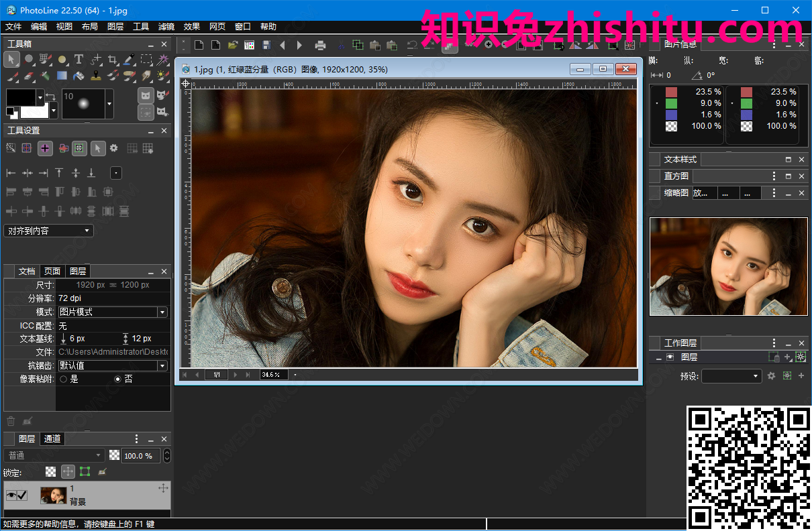812x531 pixels.
Task: Click the background white color swatch
Action: click(35, 111)
